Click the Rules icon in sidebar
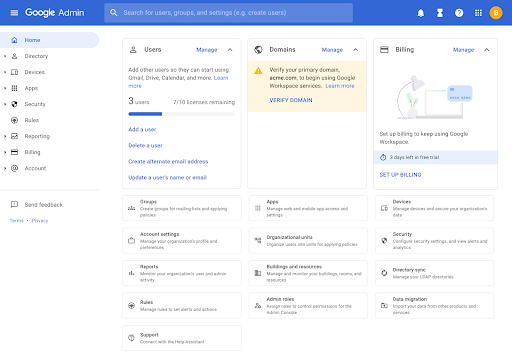The image size is (512, 363). 14,120
